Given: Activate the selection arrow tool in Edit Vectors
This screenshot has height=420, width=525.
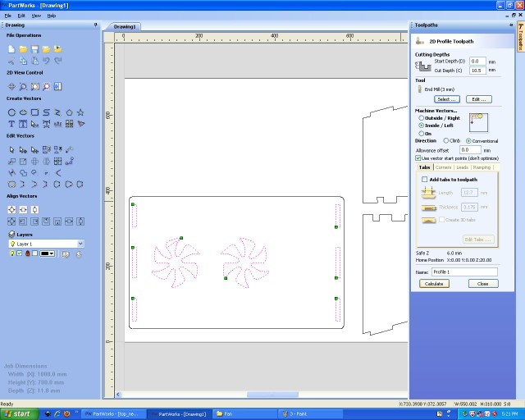Looking at the screenshot, I should pos(11,150).
